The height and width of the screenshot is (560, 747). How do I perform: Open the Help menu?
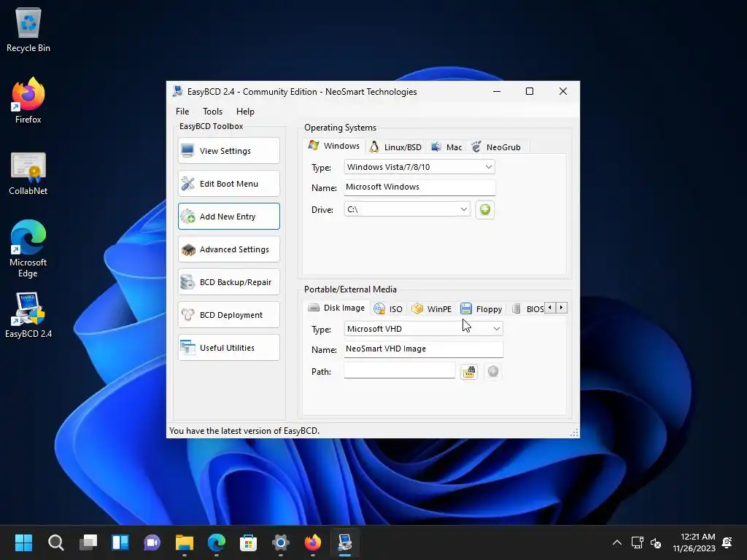pyautogui.click(x=245, y=112)
